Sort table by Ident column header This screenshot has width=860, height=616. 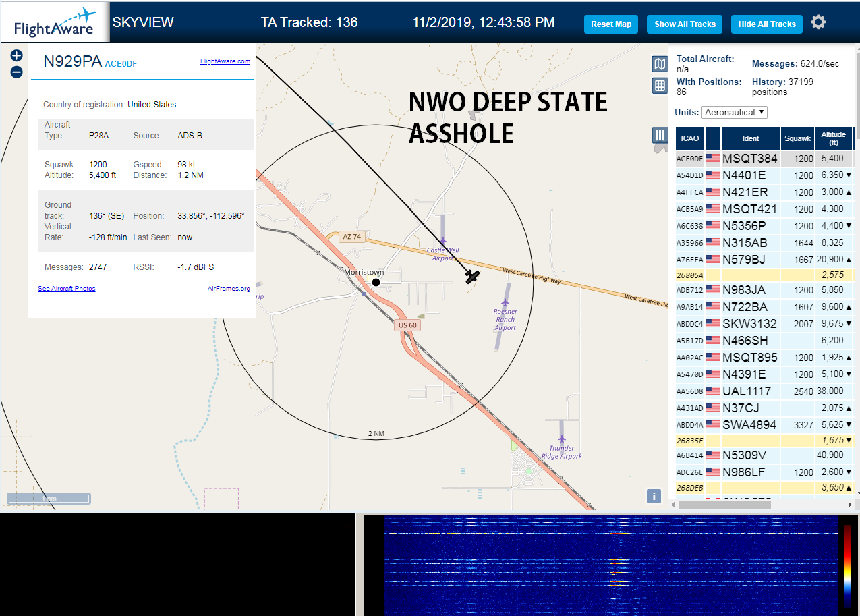[751, 138]
